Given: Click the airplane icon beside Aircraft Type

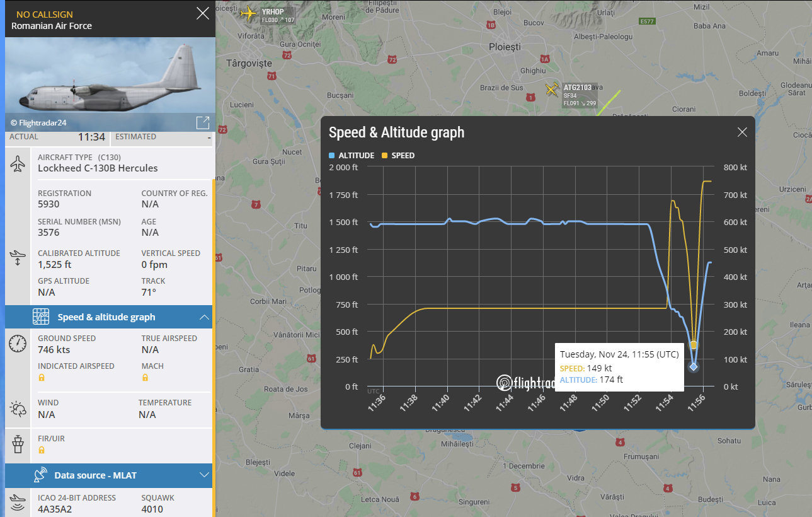Looking at the screenshot, I should tap(18, 163).
